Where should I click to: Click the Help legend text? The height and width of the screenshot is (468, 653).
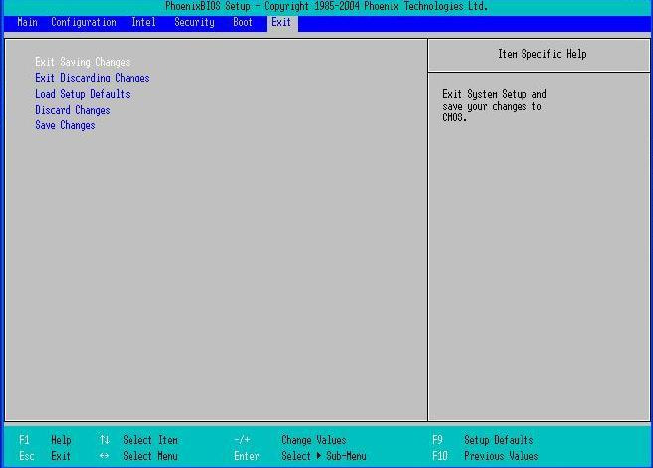[61, 440]
